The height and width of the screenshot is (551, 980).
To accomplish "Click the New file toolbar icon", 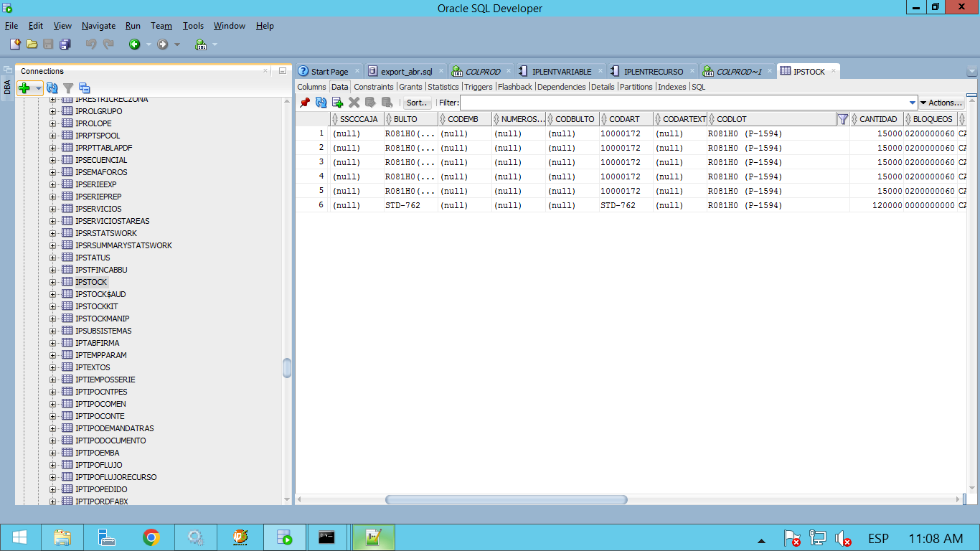I will [x=15, y=44].
